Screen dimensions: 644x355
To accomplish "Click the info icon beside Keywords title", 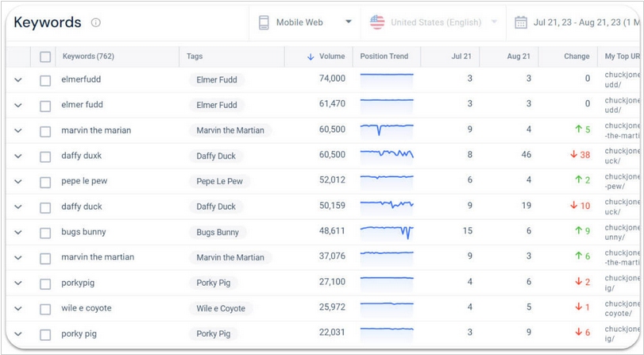I will [96, 23].
